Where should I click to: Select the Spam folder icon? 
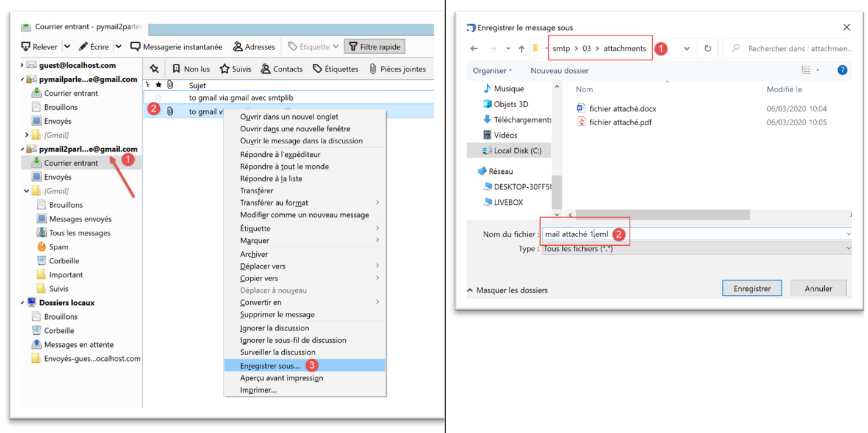tap(41, 247)
